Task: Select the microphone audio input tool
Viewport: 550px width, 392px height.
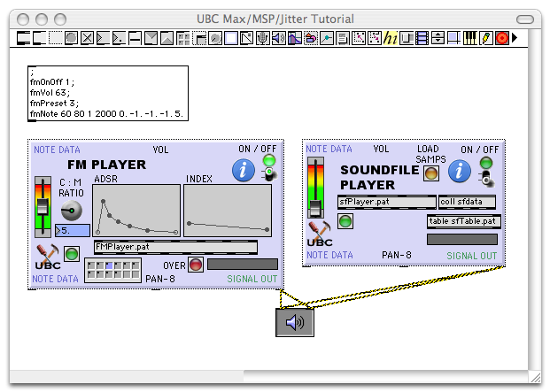Action: 262,38
